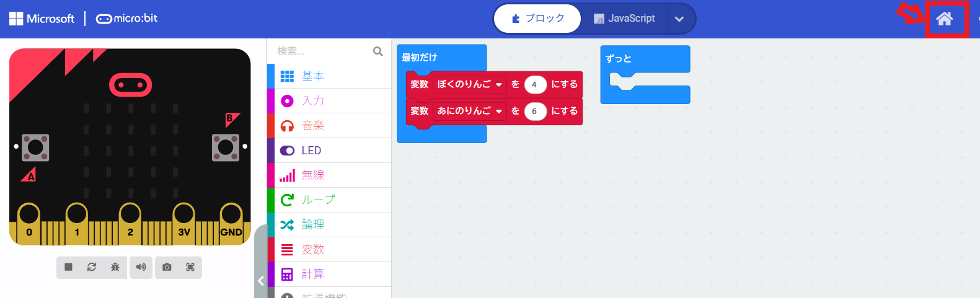The height and width of the screenshot is (298, 980).
Task: Edit the value 4 in the variable block
Action: tap(535, 85)
